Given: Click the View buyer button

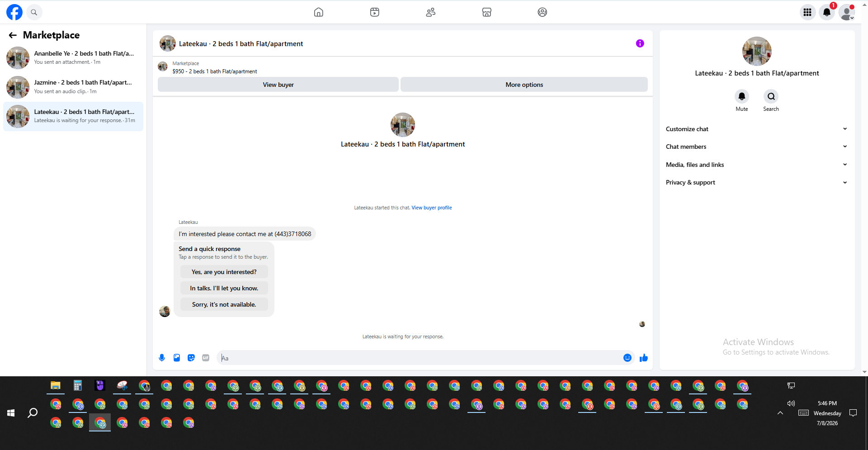Looking at the screenshot, I should point(278,85).
